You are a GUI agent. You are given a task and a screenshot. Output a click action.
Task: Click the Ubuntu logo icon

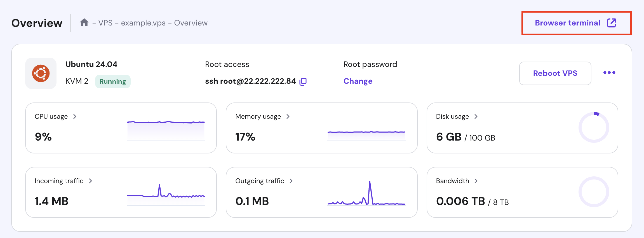click(41, 73)
